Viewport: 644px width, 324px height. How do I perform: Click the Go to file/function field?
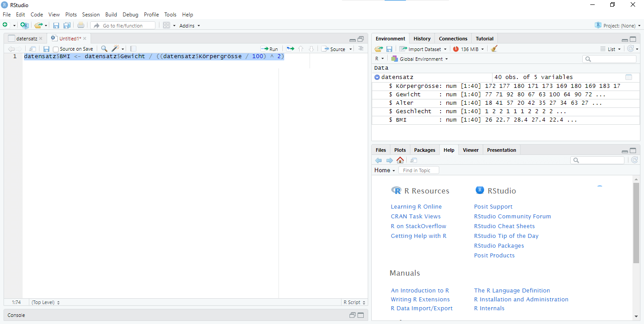click(x=123, y=26)
